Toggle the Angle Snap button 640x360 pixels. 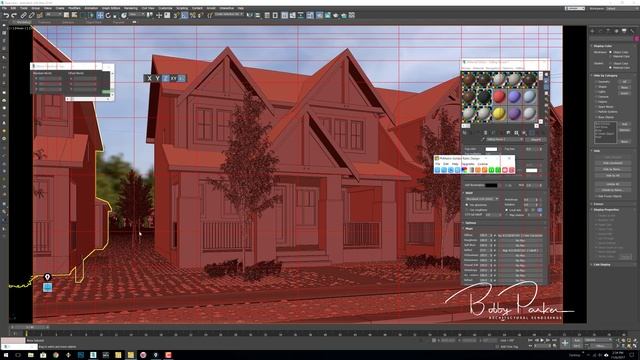(x=184, y=16)
